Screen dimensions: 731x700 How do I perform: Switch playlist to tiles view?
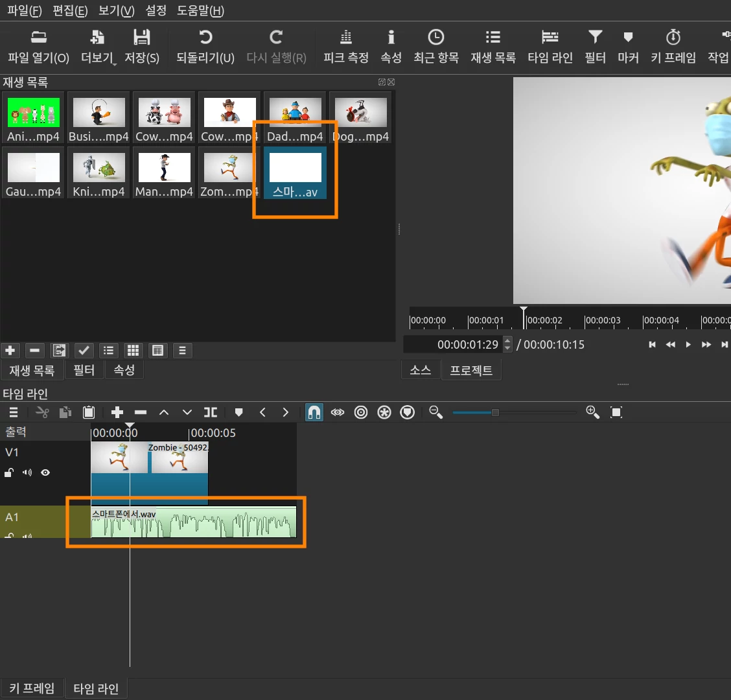pyautogui.click(x=158, y=350)
